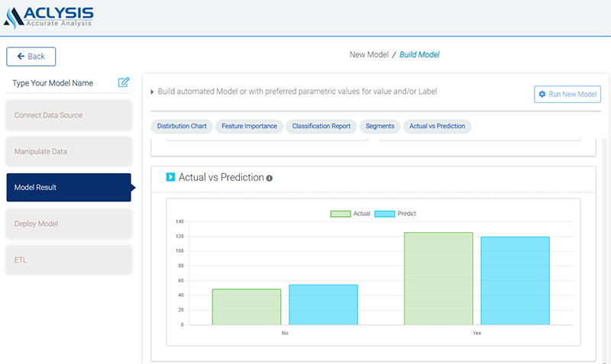This screenshot has height=364, width=611.
Task: Click the green Actual bar for Yes
Action: pyautogui.click(x=438, y=279)
